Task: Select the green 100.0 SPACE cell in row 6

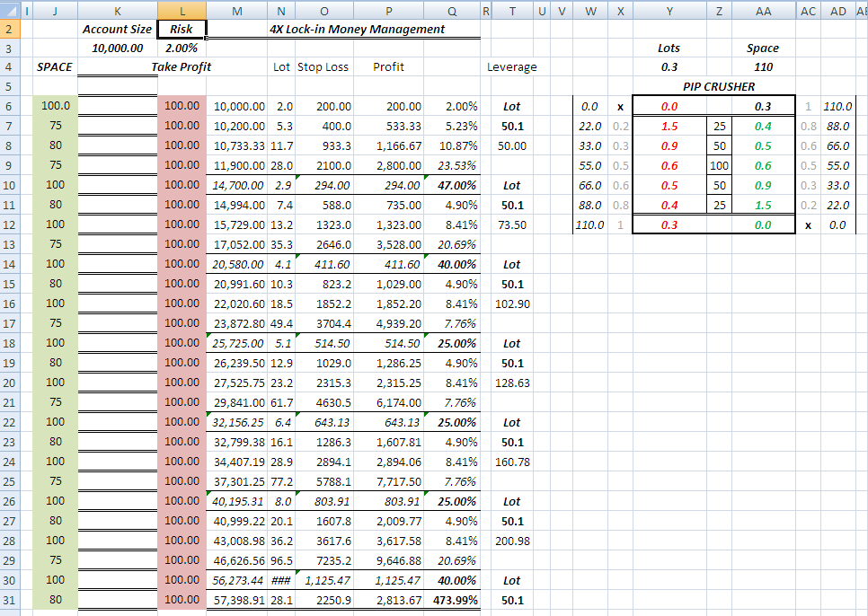Action: (55, 107)
